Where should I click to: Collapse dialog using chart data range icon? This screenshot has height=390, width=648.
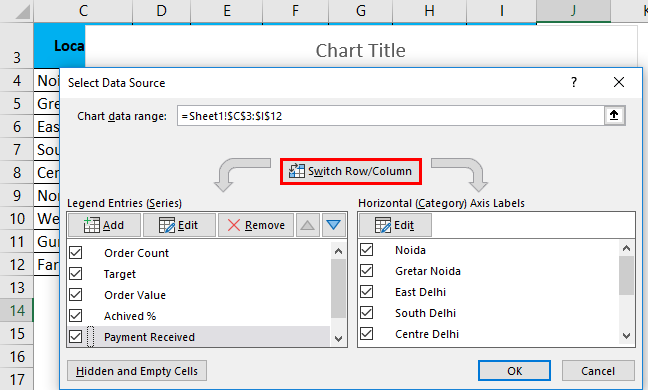[615, 115]
